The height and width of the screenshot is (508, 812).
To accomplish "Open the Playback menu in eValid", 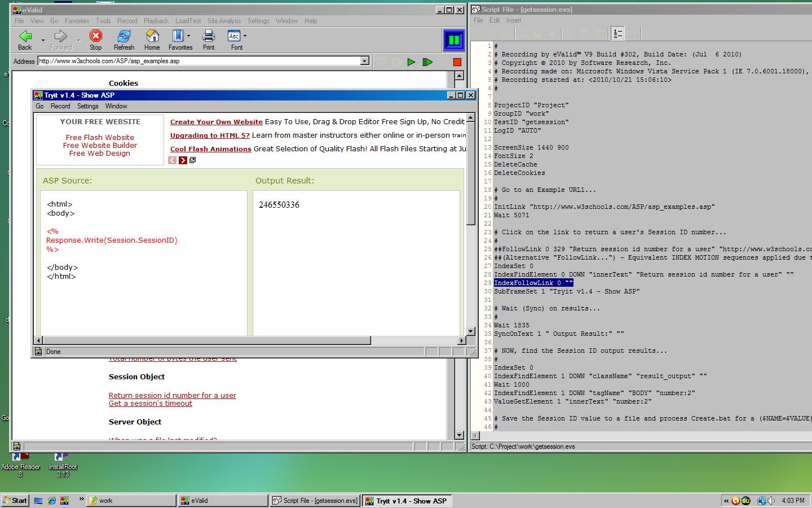I will [x=156, y=21].
